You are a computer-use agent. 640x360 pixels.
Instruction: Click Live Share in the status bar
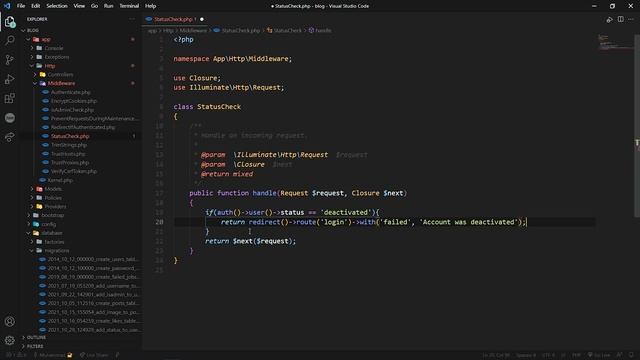tap(94, 355)
